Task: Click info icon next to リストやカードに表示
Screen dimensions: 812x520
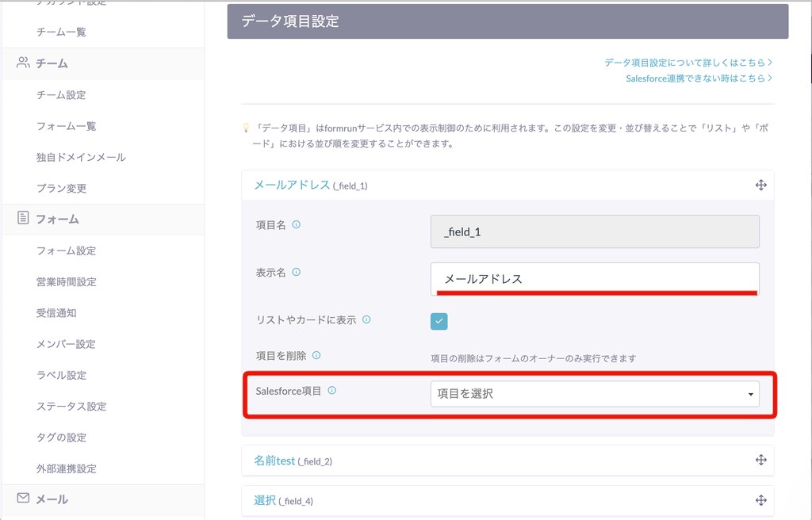Action: (x=366, y=319)
